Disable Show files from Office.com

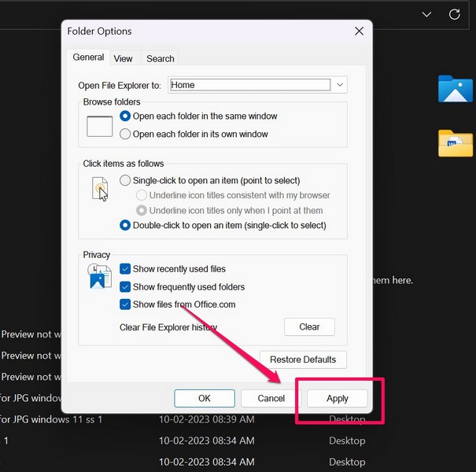click(125, 304)
